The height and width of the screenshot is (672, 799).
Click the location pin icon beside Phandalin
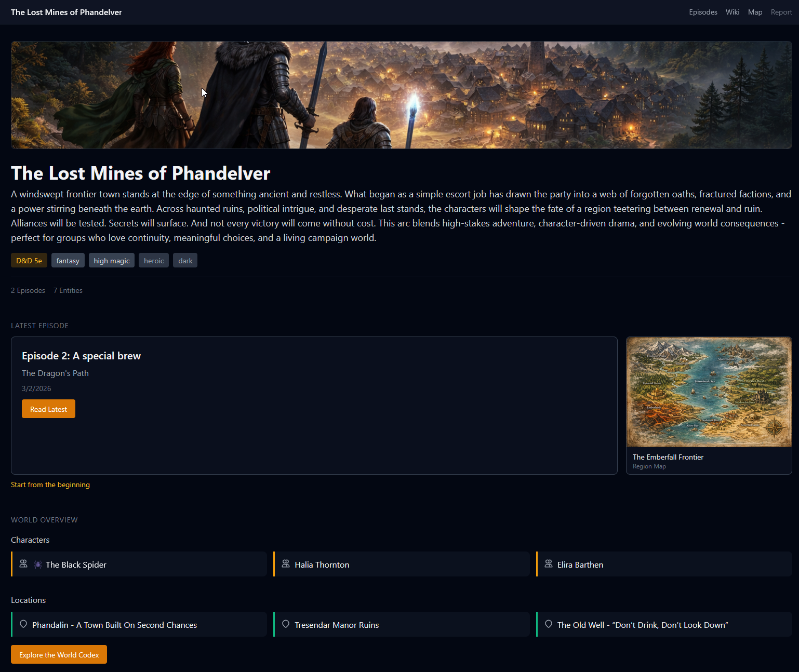coord(23,624)
